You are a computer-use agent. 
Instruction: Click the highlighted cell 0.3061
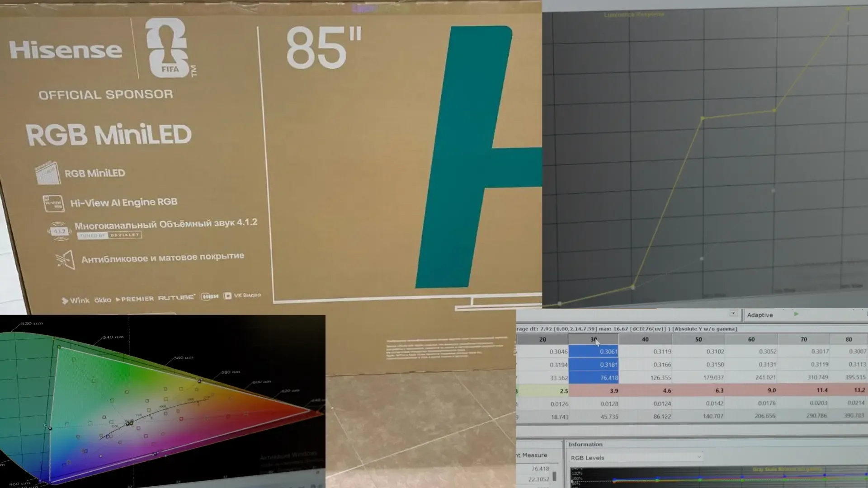[x=593, y=352]
